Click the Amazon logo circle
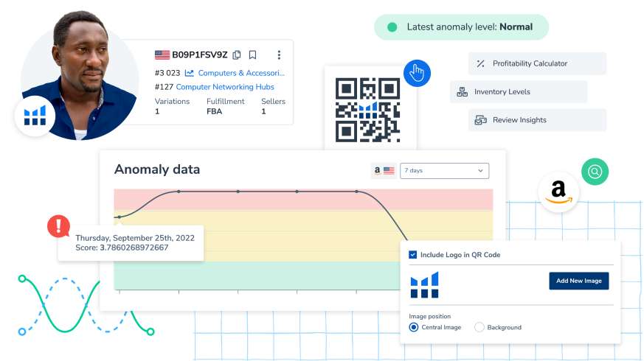The width and height of the screenshot is (644, 361). [x=558, y=192]
